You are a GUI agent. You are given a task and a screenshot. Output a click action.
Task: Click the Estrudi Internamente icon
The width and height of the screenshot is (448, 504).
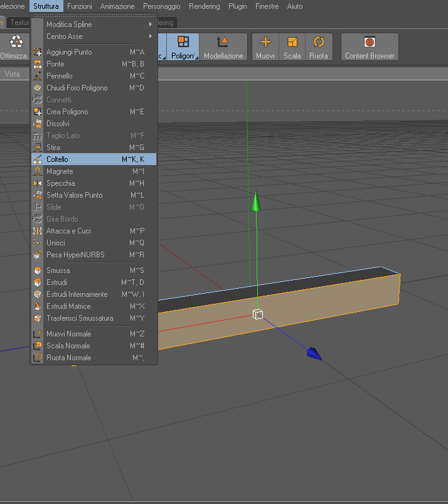pos(38,294)
